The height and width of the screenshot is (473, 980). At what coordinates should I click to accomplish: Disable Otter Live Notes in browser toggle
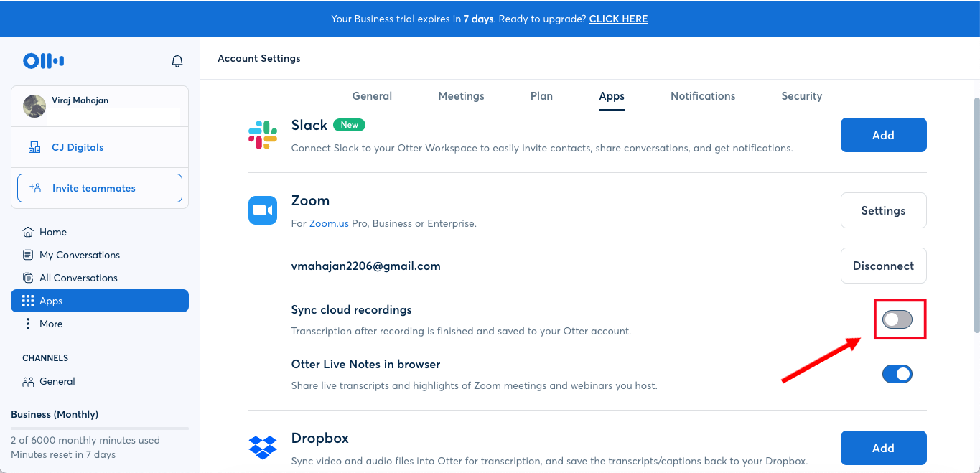pyautogui.click(x=897, y=374)
